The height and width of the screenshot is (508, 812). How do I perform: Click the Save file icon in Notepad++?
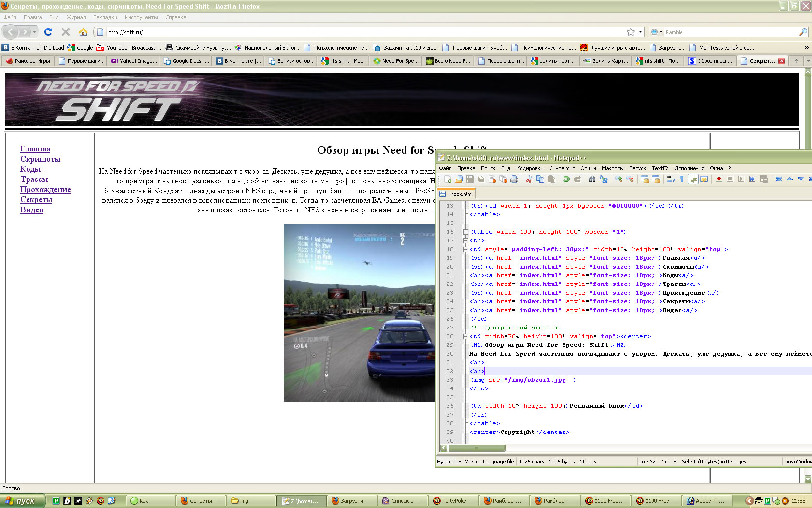pos(469,179)
